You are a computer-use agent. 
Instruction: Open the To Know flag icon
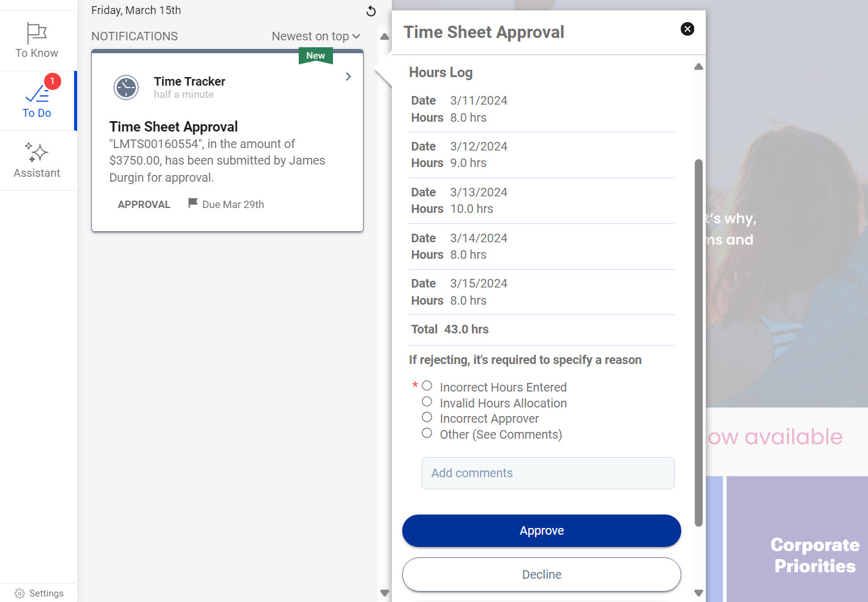[x=37, y=32]
